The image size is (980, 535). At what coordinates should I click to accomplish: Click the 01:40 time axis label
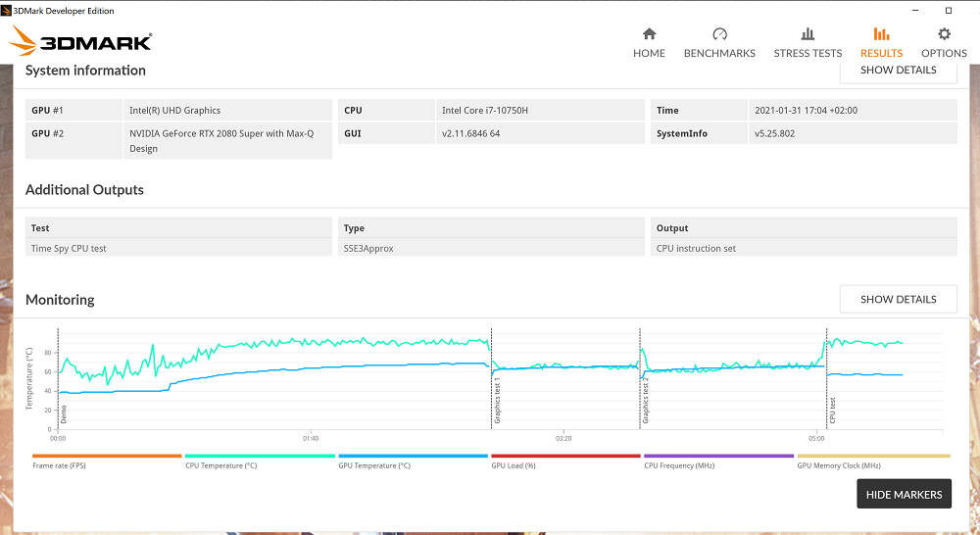[x=311, y=439]
